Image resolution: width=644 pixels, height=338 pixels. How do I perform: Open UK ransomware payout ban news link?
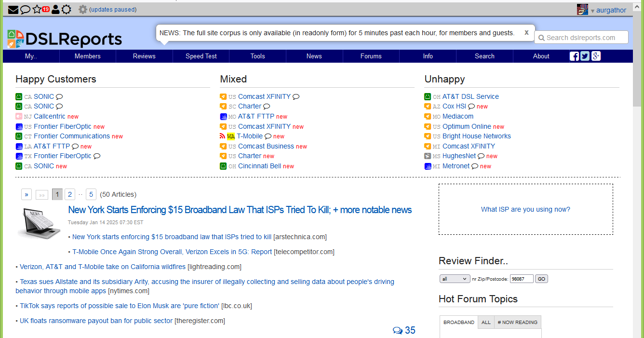pyautogui.click(x=96, y=321)
